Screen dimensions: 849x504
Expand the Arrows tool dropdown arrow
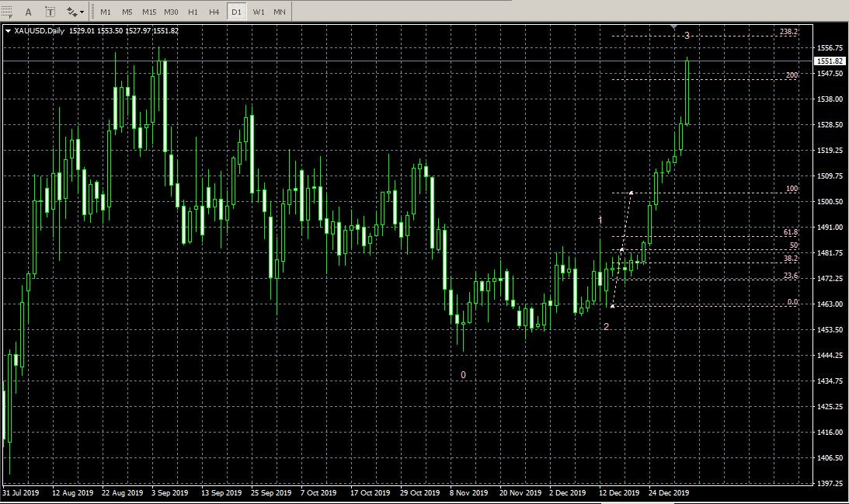tap(82, 12)
